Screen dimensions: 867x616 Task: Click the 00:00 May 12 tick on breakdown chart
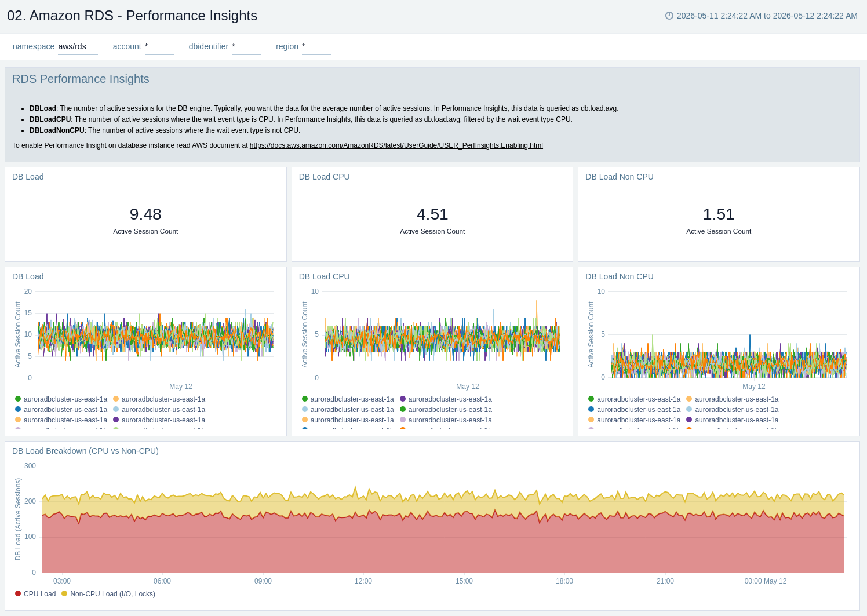coord(766,581)
